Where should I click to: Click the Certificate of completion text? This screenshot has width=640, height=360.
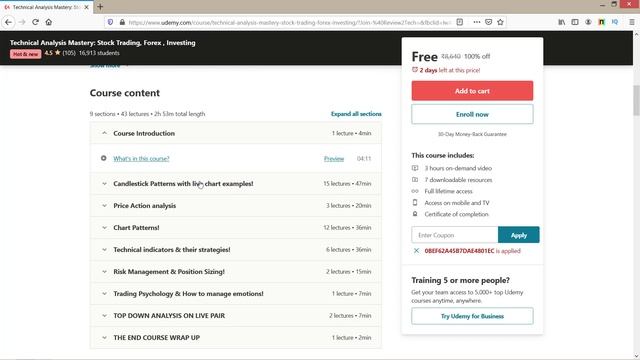(x=456, y=214)
